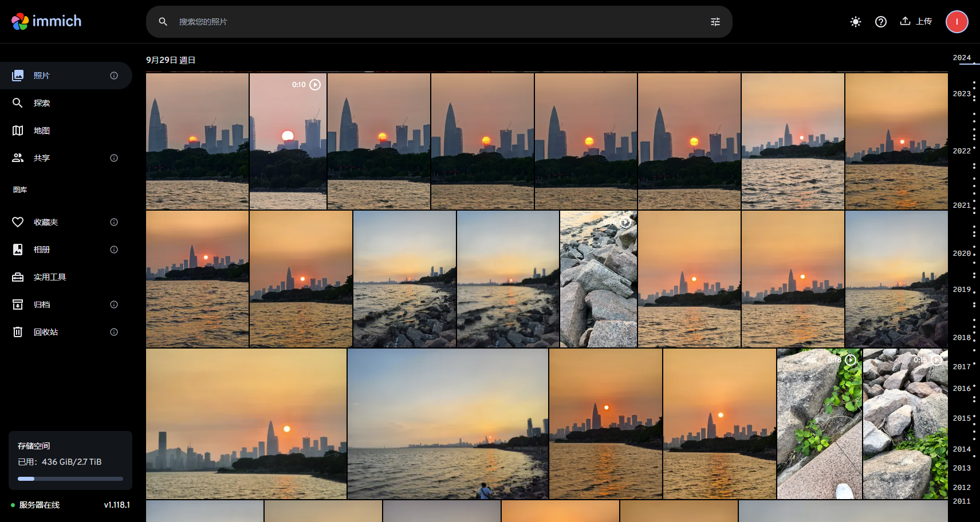Image resolution: width=980 pixels, height=522 pixels.
Task: Open 地图 in the sidebar
Action: click(x=66, y=130)
